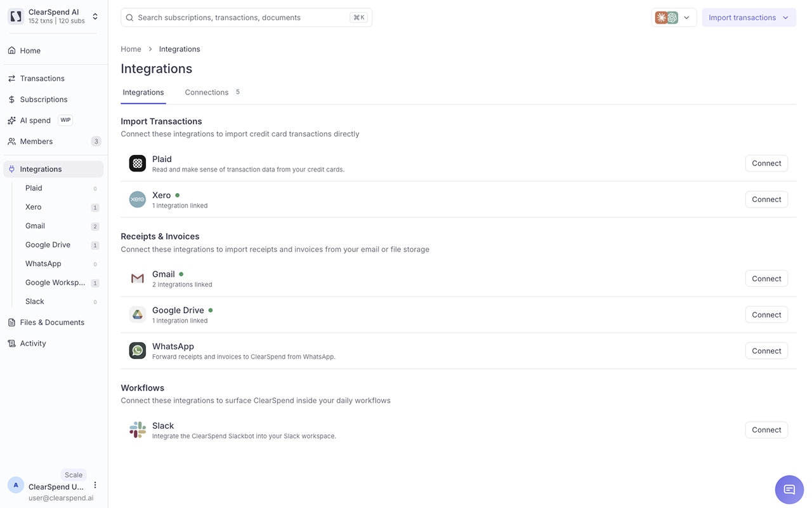
Task: Open Files & Documents in the sidebar
Action: [53, 323]
